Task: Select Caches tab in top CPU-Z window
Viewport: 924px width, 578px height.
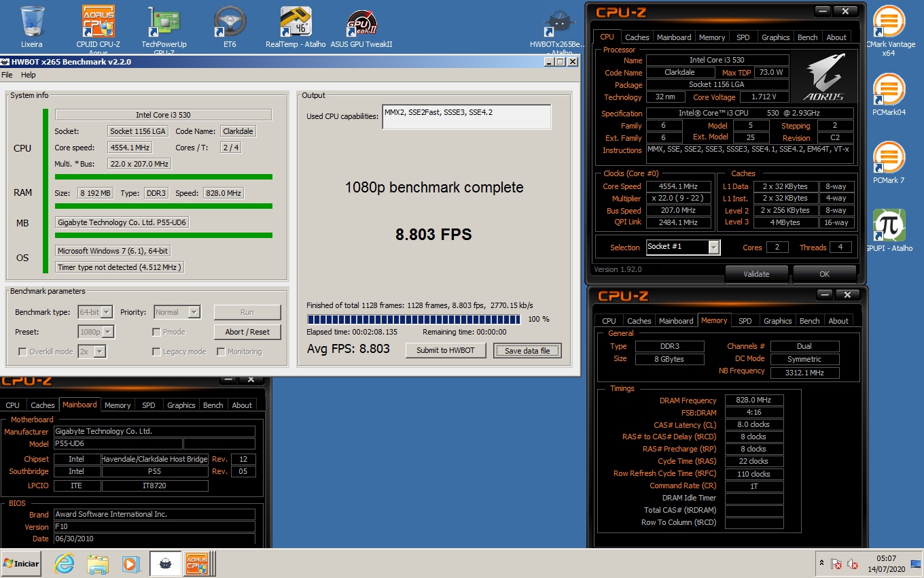Action: 637,37
